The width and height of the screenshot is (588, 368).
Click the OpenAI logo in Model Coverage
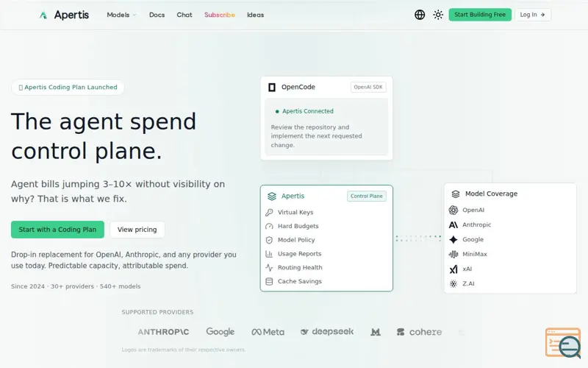coord(453,210)
